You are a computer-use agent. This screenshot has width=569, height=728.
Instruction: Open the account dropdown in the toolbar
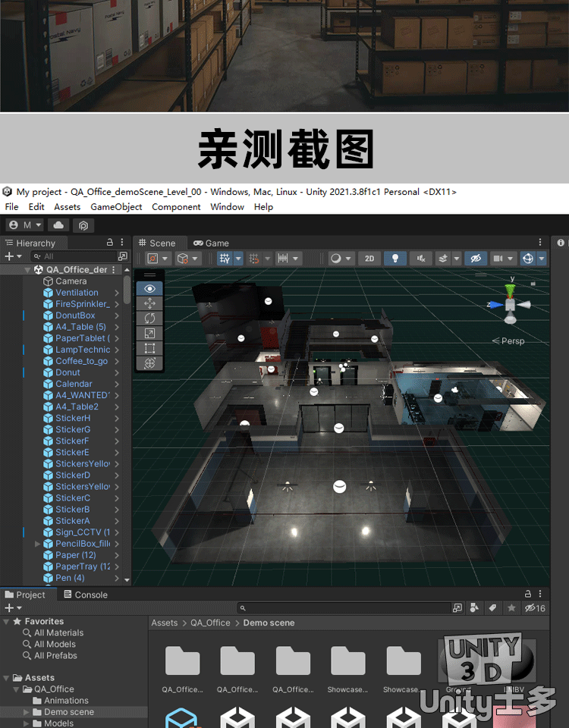[25, 225]
